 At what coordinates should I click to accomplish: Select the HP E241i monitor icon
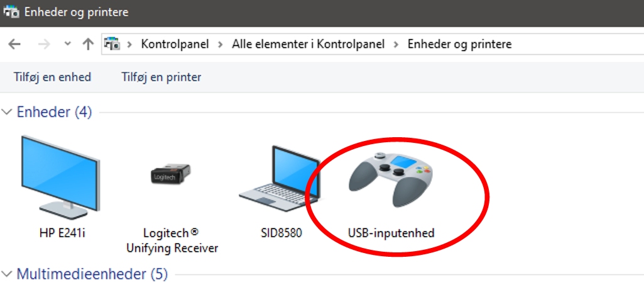(60, 177)
